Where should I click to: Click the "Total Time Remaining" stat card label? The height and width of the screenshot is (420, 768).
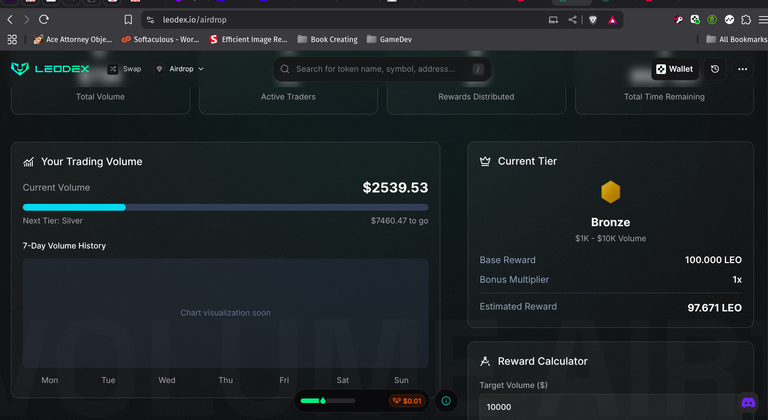(x=664, y=97)
